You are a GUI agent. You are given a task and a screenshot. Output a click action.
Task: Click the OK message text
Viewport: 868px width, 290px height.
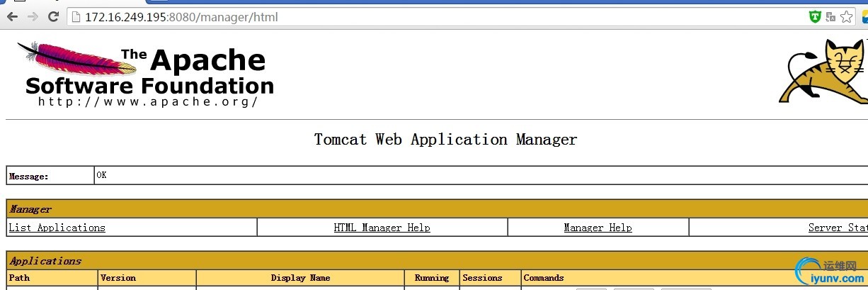[101, 174]
